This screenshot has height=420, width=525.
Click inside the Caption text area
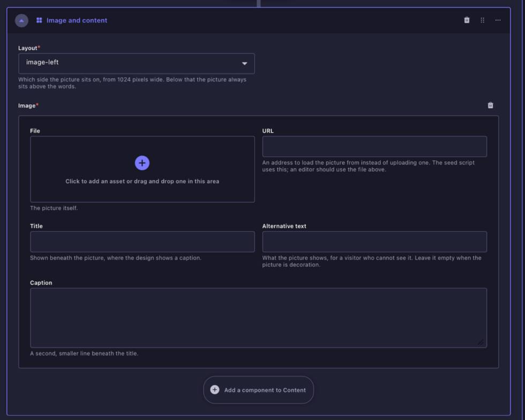coord(258,318)
